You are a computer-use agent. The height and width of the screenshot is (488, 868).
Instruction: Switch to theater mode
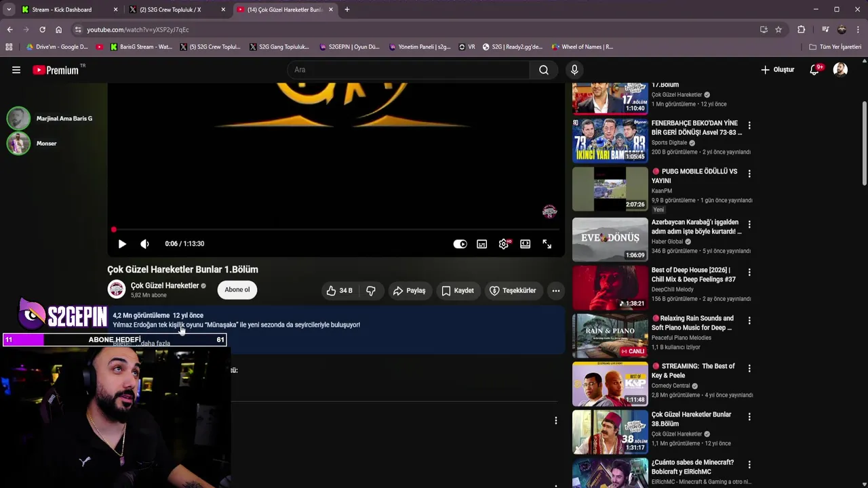tap(526, 244)
